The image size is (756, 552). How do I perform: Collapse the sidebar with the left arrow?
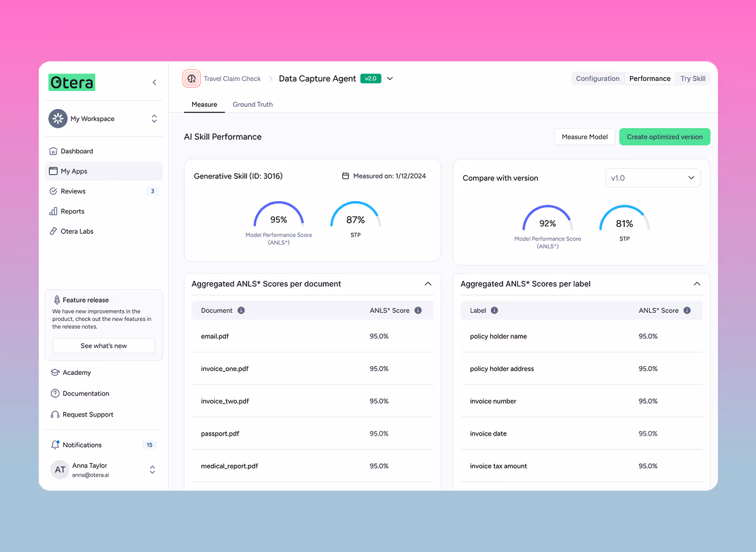[x=154, y=82]
